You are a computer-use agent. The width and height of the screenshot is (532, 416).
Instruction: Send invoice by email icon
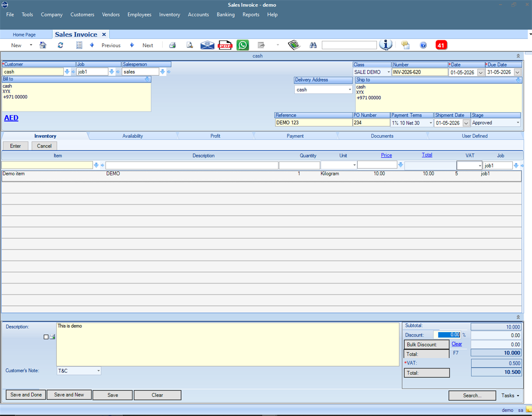point(207,45)
